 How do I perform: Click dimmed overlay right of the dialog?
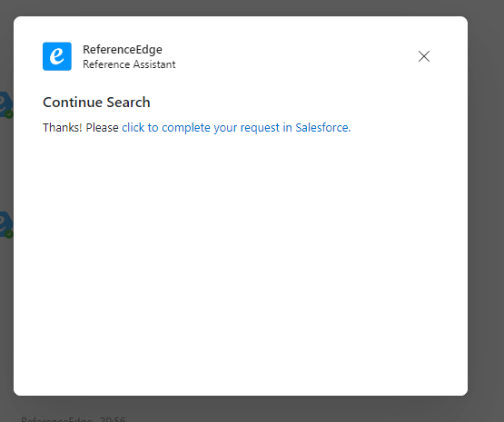pos(486,205)
